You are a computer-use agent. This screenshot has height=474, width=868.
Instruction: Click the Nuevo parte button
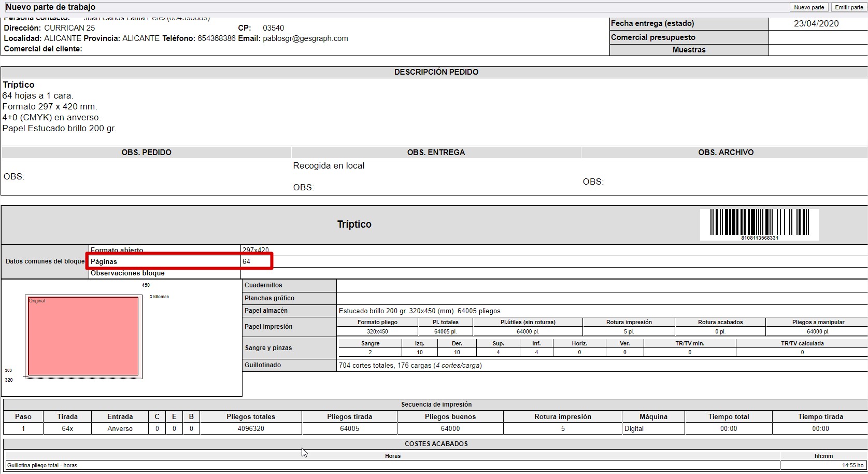809,7
